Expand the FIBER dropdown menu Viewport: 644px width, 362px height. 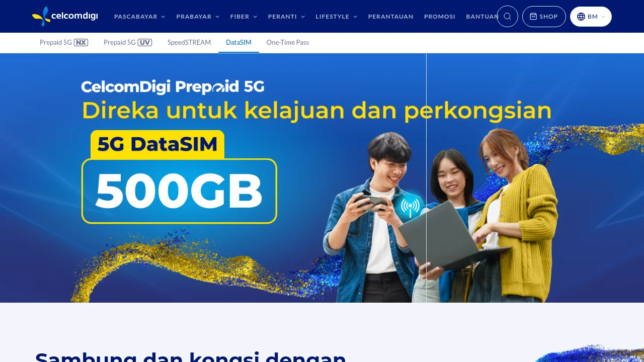(244, 17)
